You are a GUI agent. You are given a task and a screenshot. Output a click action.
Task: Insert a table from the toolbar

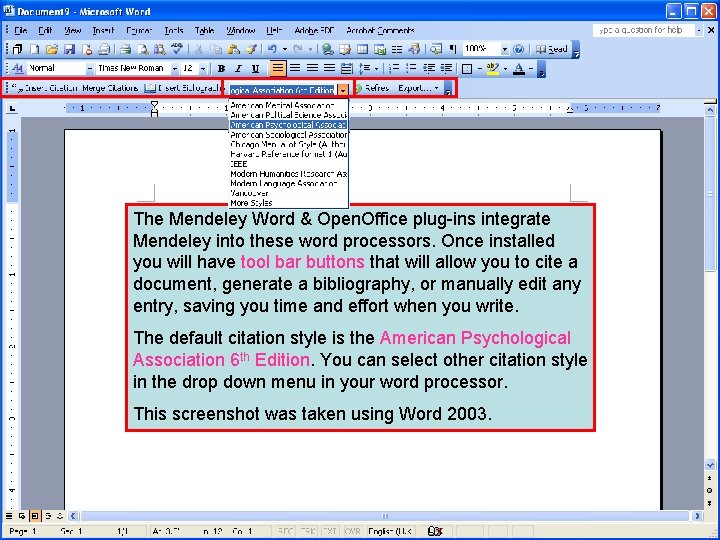click(x=362, y=49)
